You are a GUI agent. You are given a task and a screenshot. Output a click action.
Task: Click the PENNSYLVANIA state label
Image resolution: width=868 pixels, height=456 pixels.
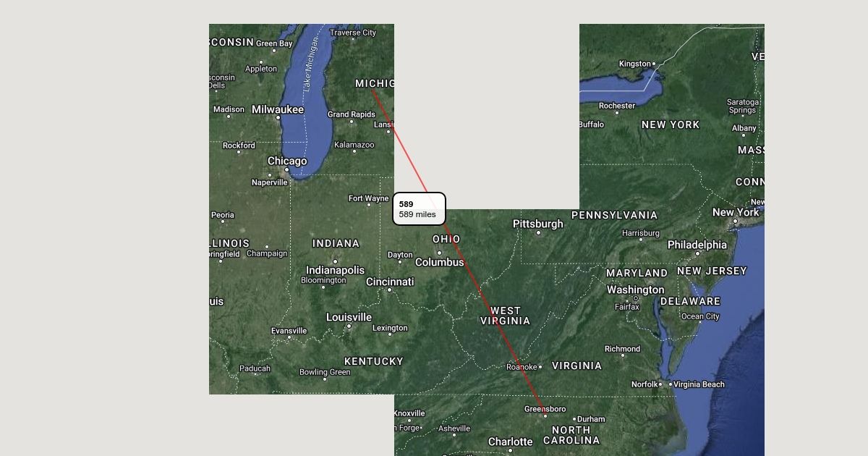pyautogui.click(x=615, y=215)
